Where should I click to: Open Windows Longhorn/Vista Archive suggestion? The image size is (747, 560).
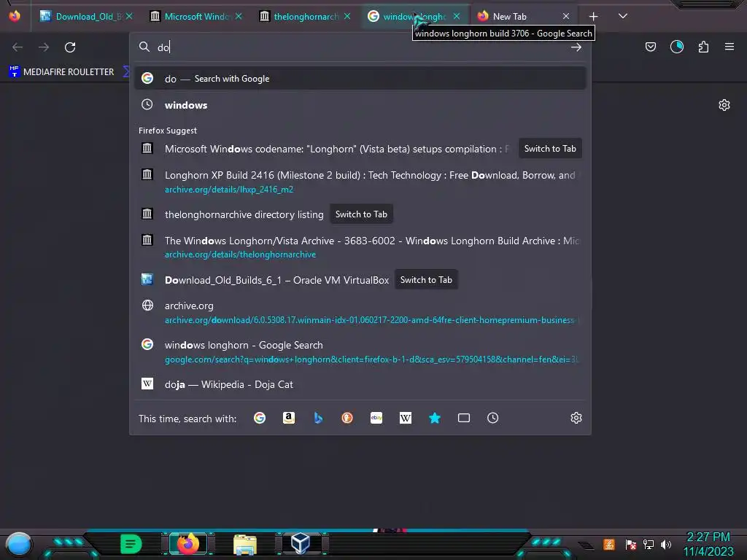click(x=360, y=247)
